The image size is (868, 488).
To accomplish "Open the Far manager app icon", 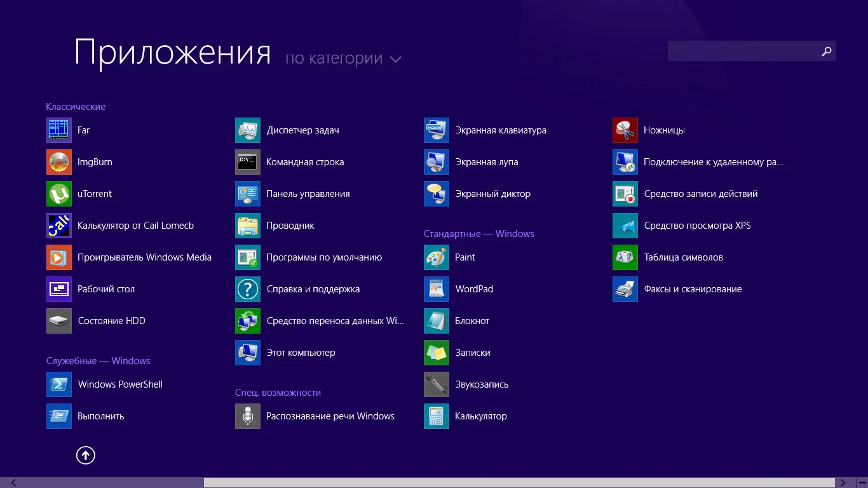I will tap(59, 130).
